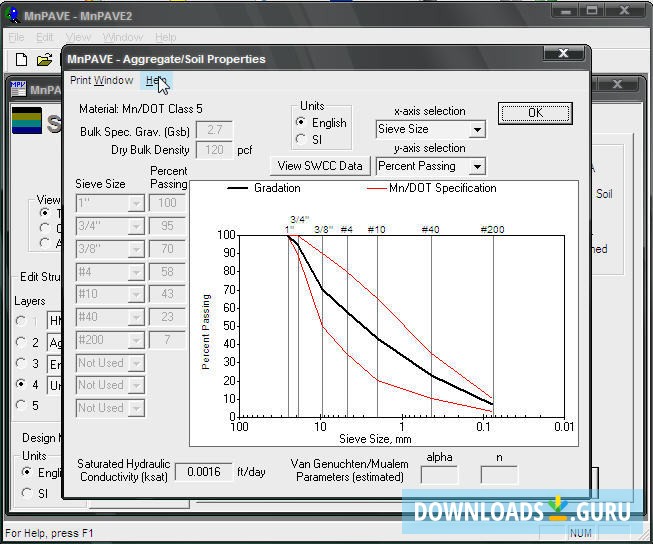The image size is (653, 544).
Task: Click percent passing field showing 70
Action: coord(167,249)
